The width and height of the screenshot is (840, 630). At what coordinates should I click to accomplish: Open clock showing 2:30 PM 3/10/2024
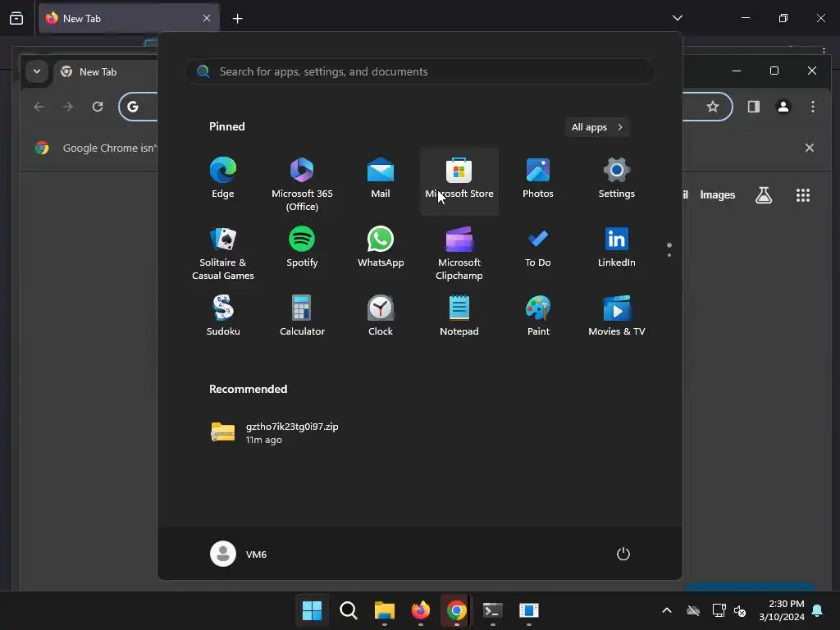click(x=782, y=610)
